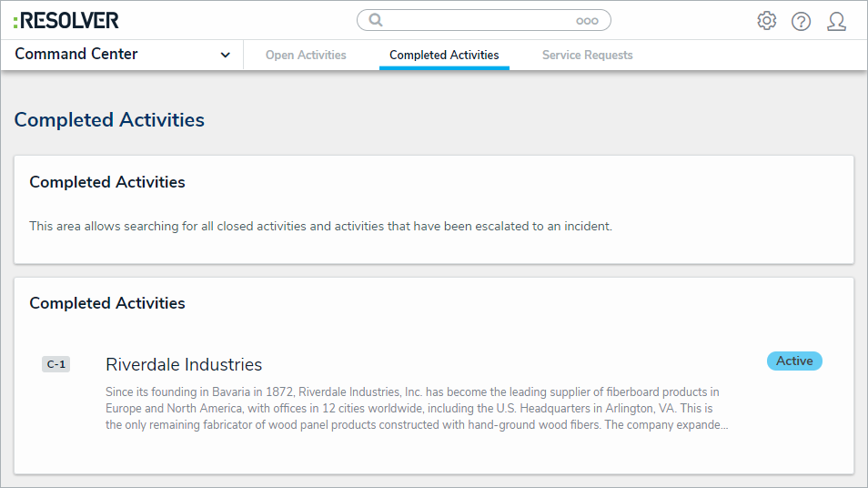Click the C-1 identifier badge
This screenshot has width=868, height=488.
point(56,364)
